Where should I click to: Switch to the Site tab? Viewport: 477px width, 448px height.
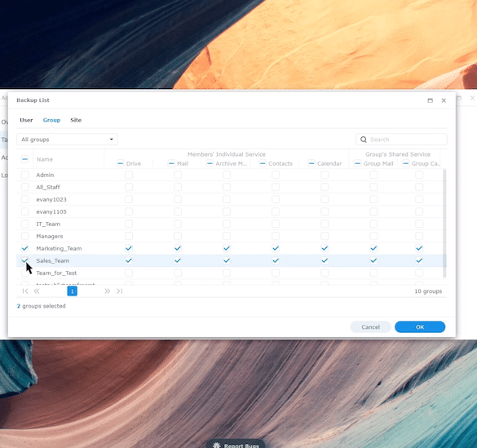pos(76,120)
